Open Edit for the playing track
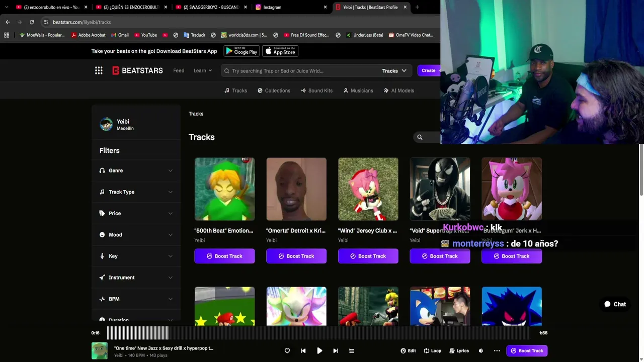The height and width of the screenshot is (362, 644). pos(408,351)
